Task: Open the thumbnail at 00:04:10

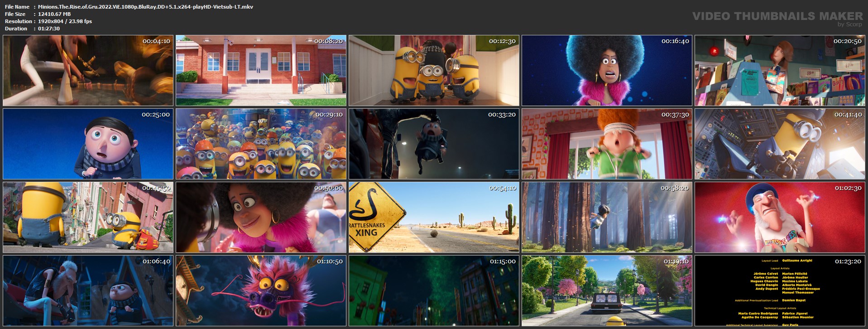Action: point(88,71)
